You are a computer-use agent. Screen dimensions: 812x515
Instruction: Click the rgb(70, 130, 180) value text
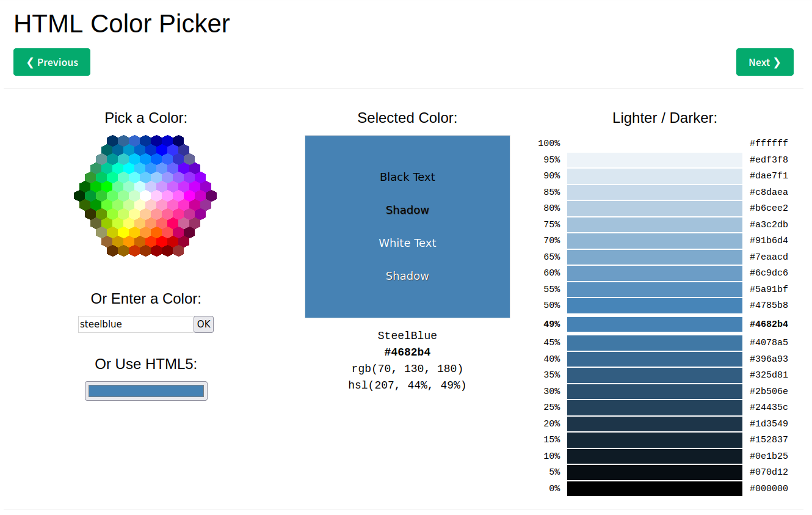coord(407,369)
